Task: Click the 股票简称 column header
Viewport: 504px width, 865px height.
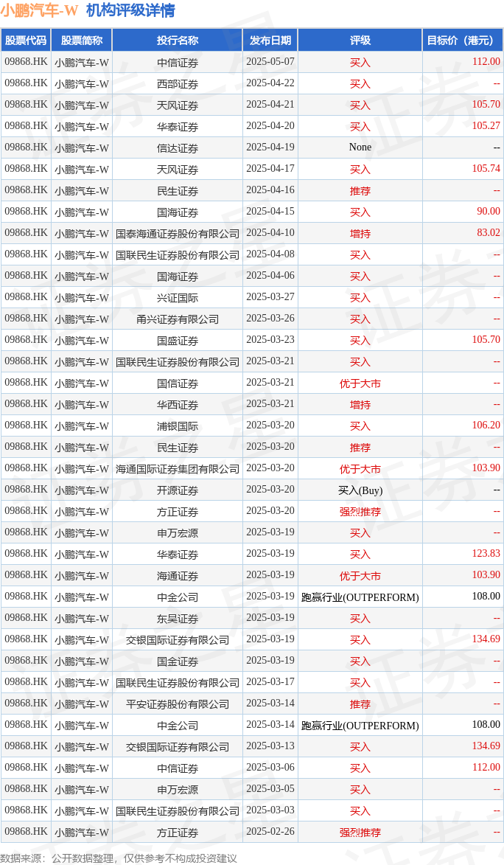Action: (82, 41)
